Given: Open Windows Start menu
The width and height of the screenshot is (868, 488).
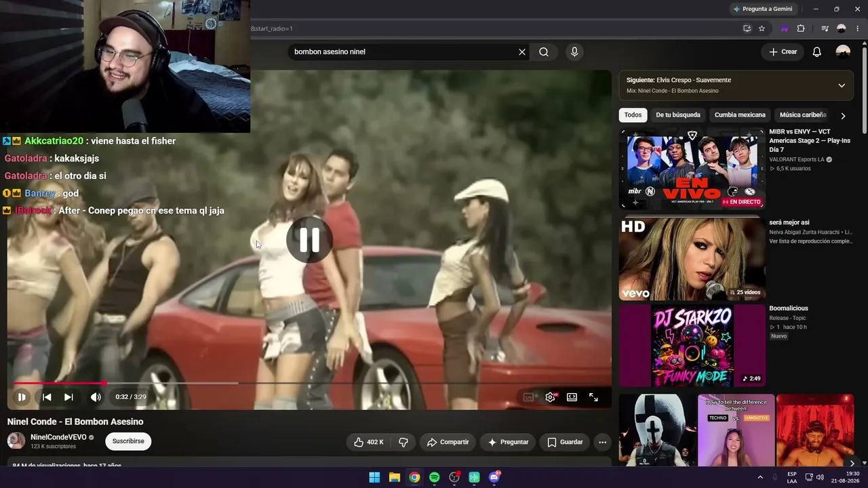Looking at the screenshot, I should tap(374, 477).
